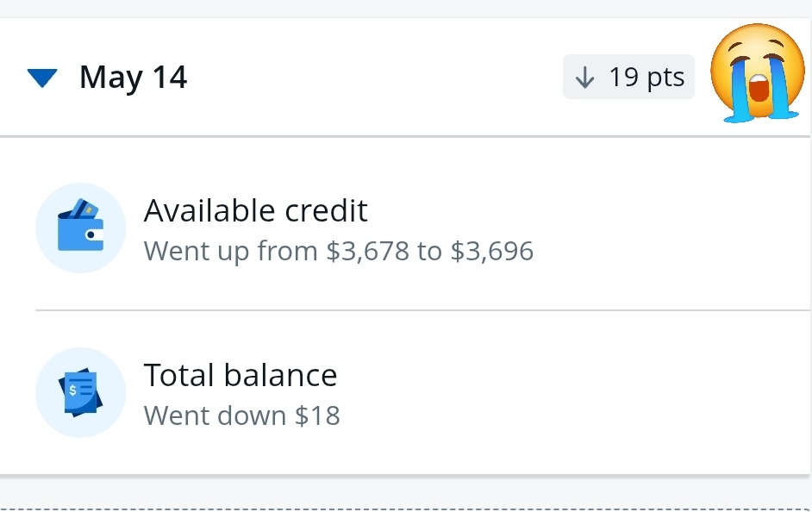Click the wallet's clasp dot
812x512 pixels.
point(91,234)
